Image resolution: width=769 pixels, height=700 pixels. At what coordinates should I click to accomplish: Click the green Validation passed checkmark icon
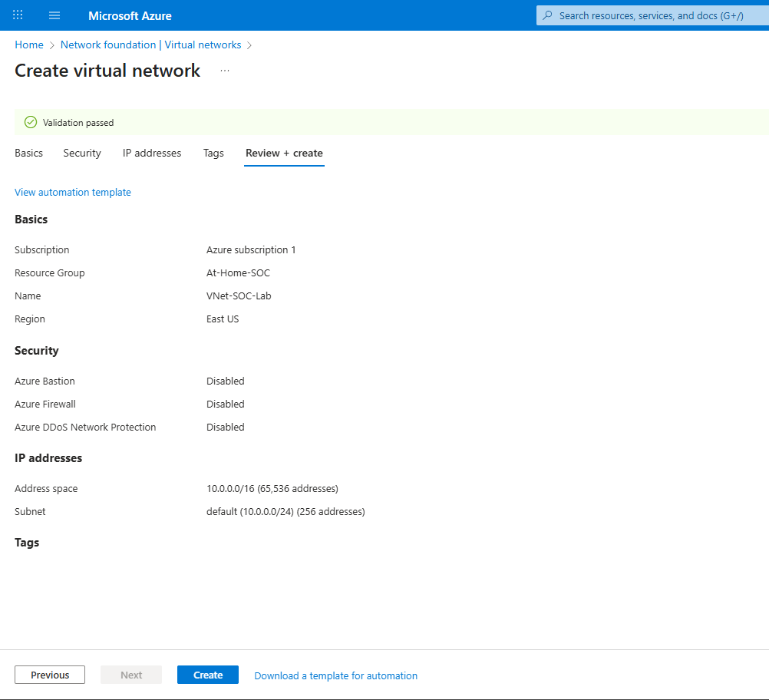[x=31, y=122]
